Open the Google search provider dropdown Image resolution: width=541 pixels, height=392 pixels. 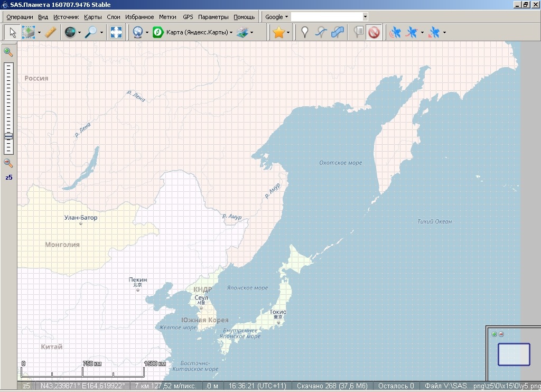point(276,17)
